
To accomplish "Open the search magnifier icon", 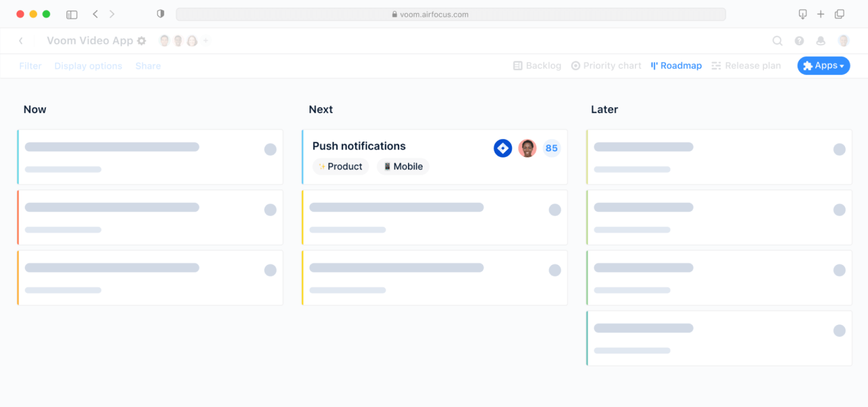I will pos(777,40).
